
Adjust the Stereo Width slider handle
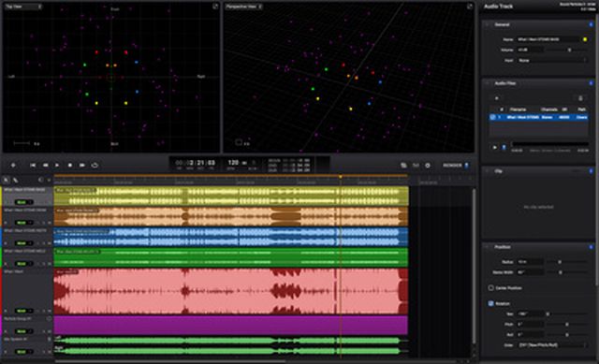561,272
